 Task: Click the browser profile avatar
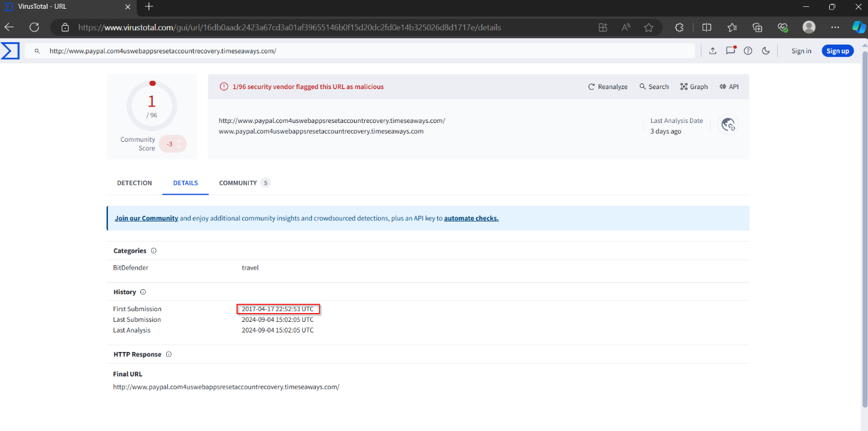tap(809, 28)
